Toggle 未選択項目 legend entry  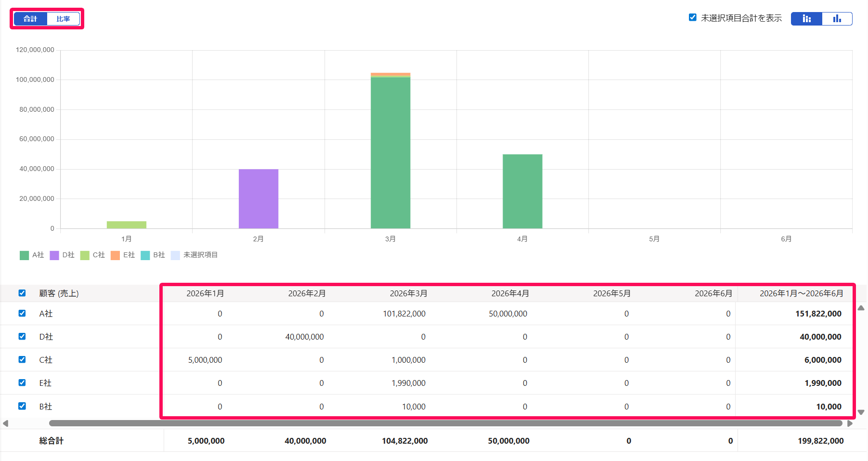tap(194, 255)
